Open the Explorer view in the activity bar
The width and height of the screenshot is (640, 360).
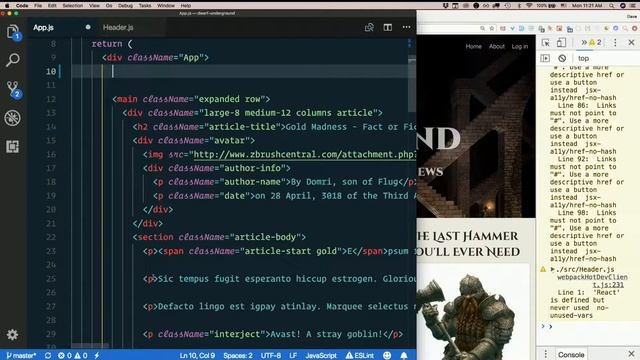coord(12,32)
